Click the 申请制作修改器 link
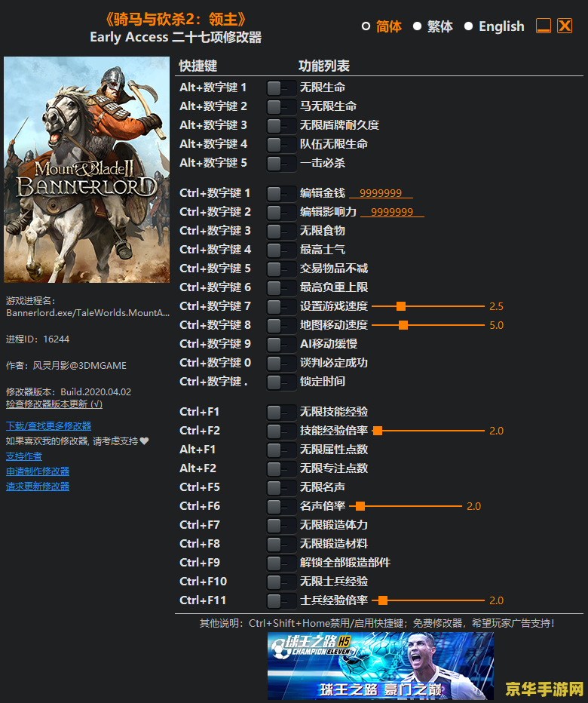The height and width of the screenshot is (703, 588). [38, 471]
